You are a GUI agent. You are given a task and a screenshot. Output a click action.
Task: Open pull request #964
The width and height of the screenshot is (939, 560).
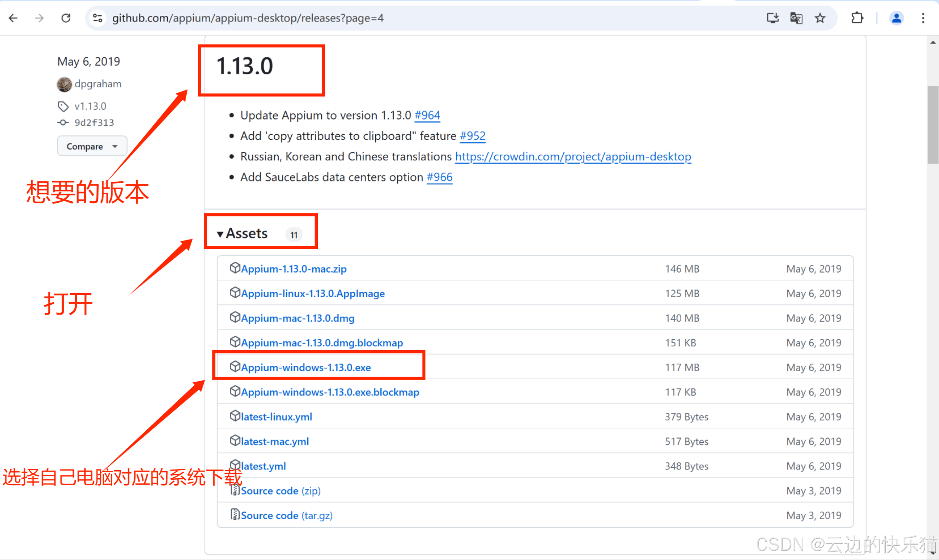pyautogui.click(x=428, y=115)
